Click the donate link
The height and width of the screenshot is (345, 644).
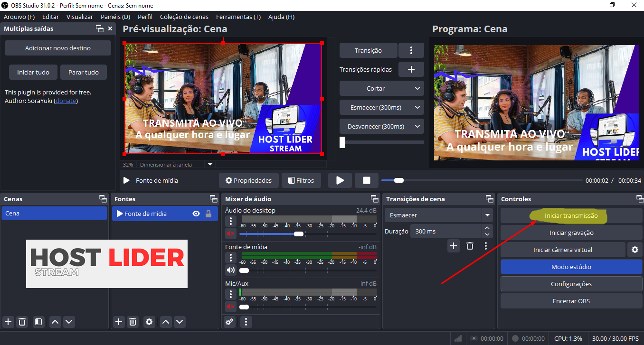coord(66,101)
